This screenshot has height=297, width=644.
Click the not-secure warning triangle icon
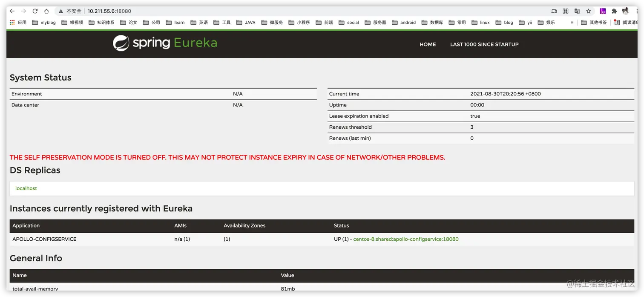61,11
